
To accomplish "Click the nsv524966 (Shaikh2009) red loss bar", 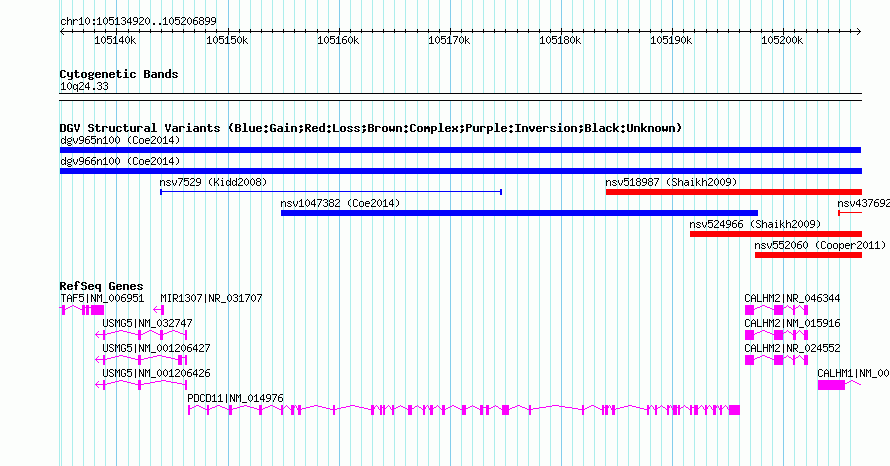I will click(x=776, y=234).
